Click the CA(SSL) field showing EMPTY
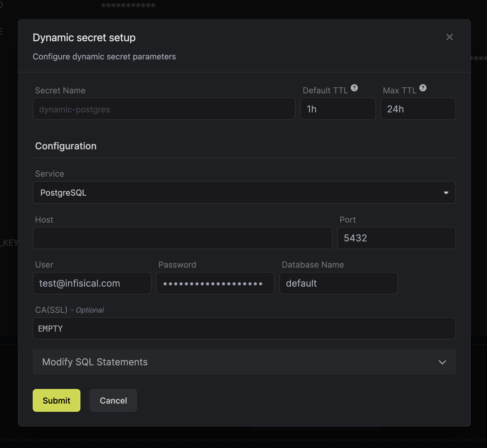 [x=244, y=328]
